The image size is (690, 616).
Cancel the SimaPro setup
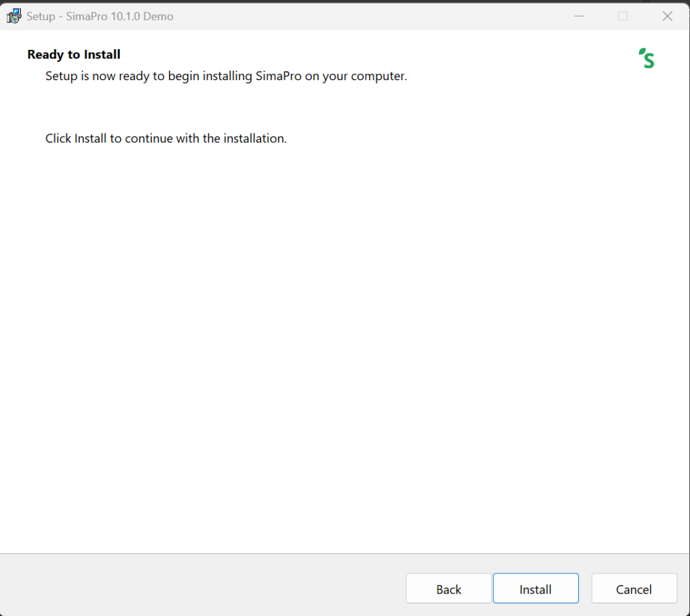[x=633, y=588]
